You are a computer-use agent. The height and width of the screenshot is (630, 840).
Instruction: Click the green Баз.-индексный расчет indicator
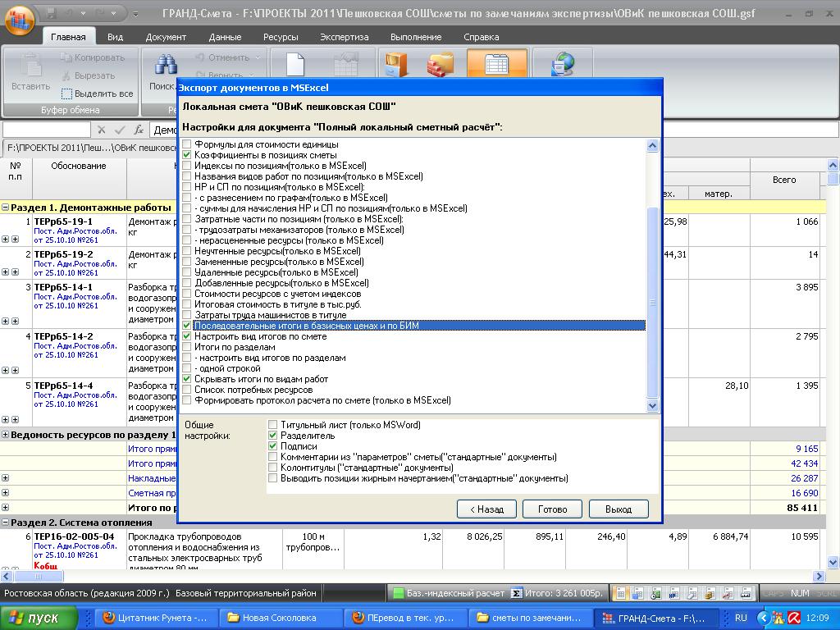point(399,593)
